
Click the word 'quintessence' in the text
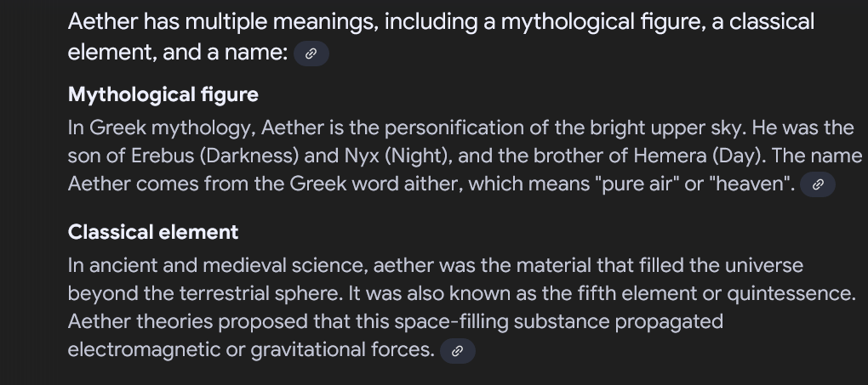[x=788, y=293]
